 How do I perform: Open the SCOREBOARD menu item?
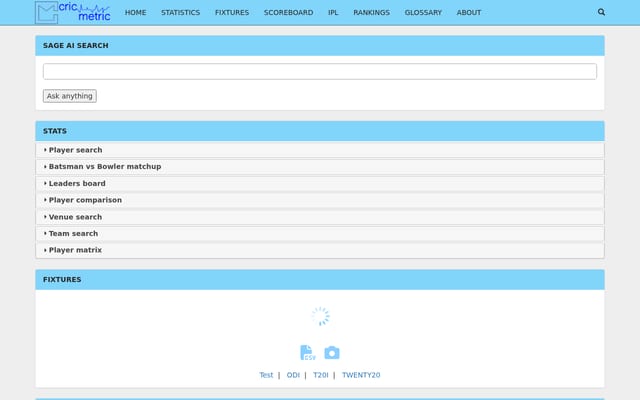coord(288,13)
